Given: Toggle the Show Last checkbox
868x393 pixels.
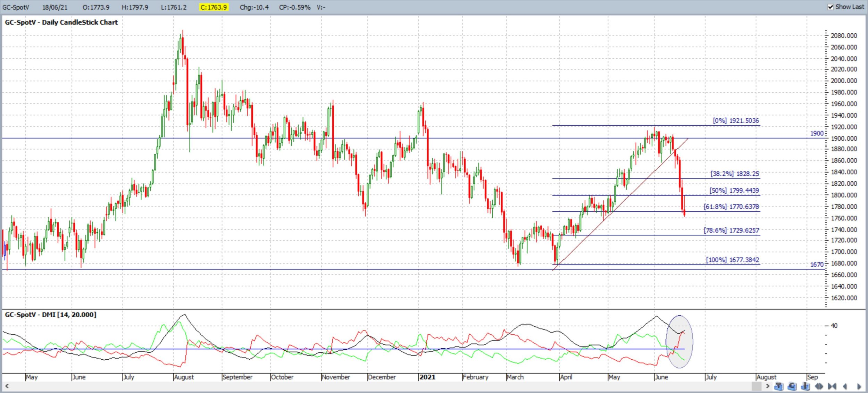Looking at the screenshot, I should (x=831, y=7).
